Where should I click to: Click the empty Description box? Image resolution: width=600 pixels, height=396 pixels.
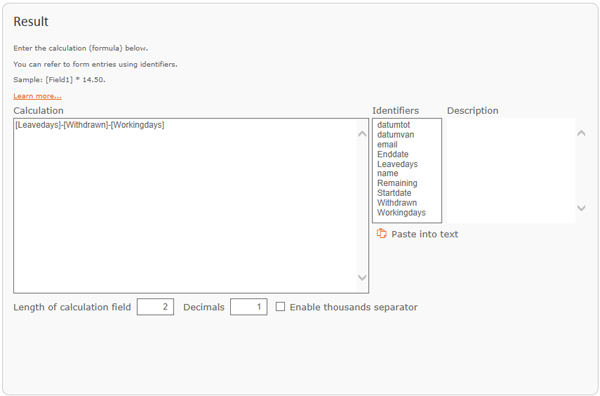[511, 170]
